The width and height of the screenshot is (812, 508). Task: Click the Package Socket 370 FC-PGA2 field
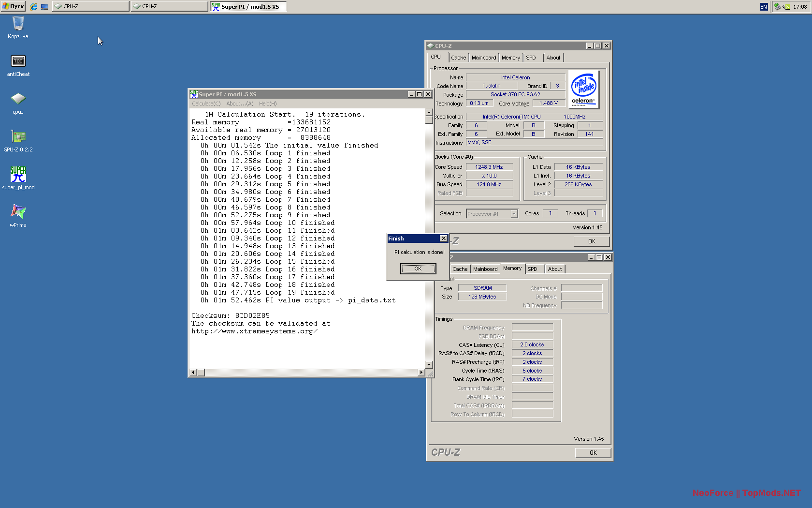click(515, 94)
